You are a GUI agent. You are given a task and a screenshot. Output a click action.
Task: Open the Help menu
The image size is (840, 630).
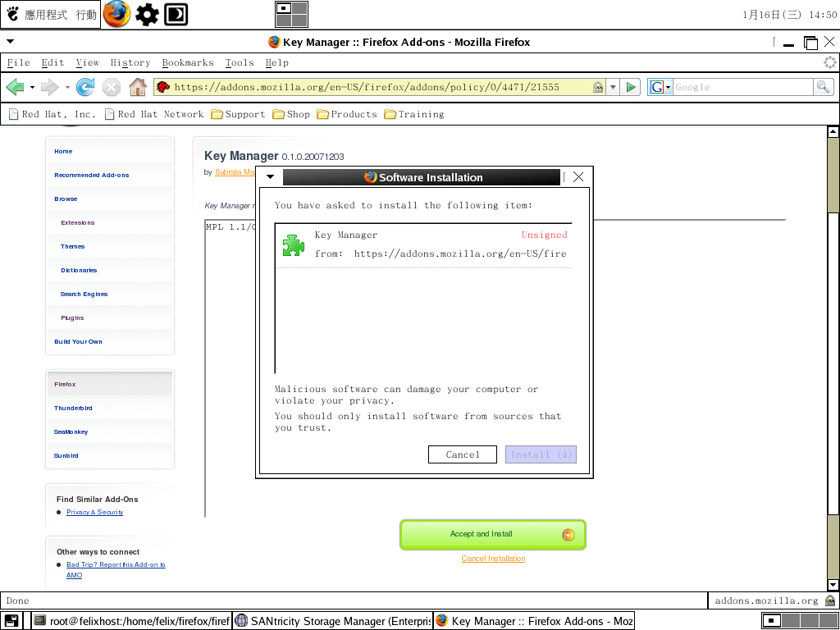point(277,62)
